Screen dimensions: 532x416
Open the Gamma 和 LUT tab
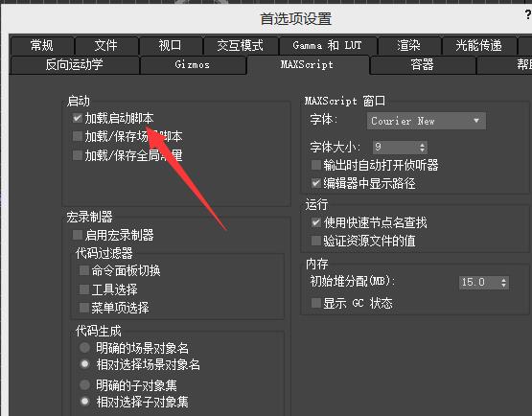pyautogui.click(x=328, y=45)
